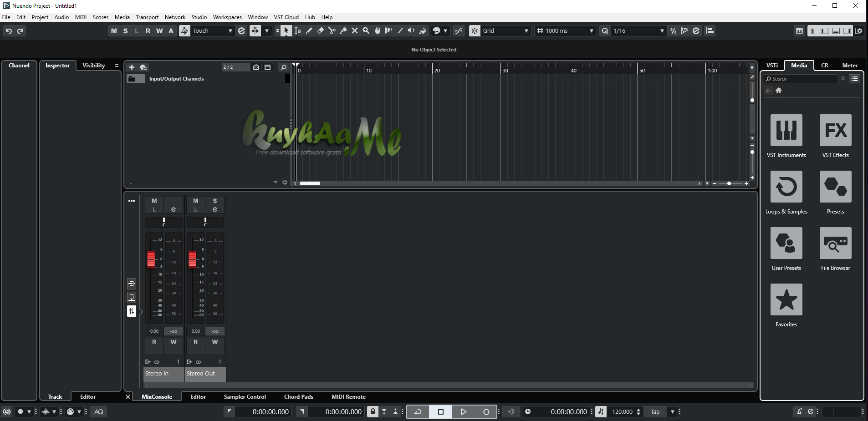Select the Zoom magnifier tool
The height and width of the screenshot is (421, 868).
point(366,30)
